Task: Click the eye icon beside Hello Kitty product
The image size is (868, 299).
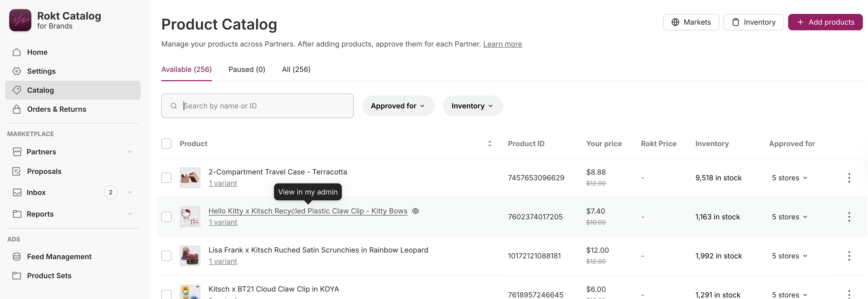Action: [416, 211]
